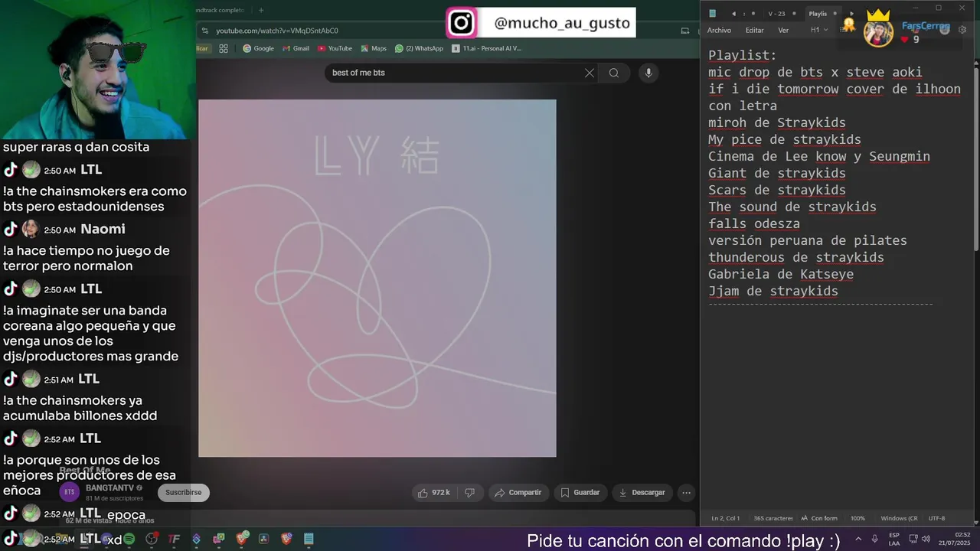Click the BANGTANTV channel avatar

click(x=70, y=492)
